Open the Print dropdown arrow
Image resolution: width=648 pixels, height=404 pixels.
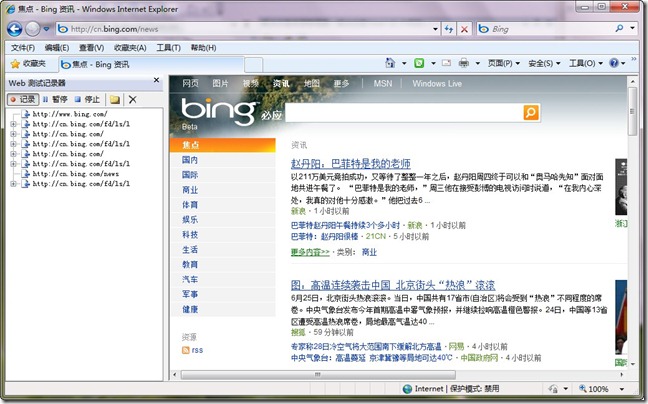click(477, 63)
